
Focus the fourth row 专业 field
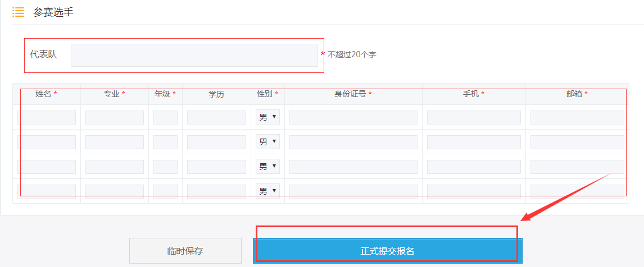(115, 191)
